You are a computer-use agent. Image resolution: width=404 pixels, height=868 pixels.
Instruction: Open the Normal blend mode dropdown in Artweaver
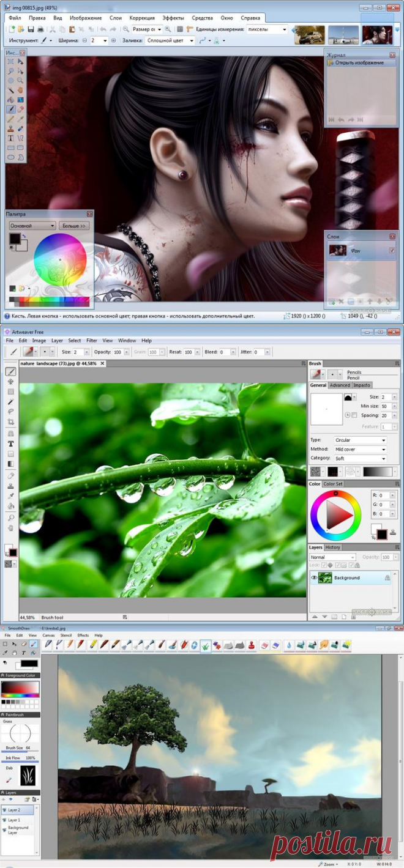click(x=332, y=557)
